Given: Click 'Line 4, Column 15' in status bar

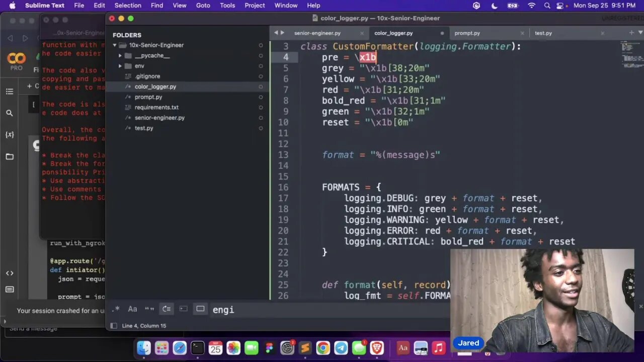Looking at the screenshot, I should point(144,326).
